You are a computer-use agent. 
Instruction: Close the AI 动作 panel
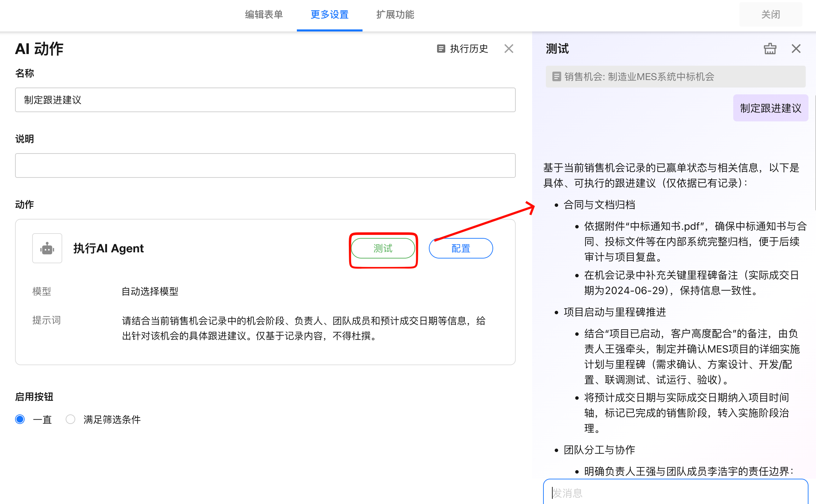(509, 49)
